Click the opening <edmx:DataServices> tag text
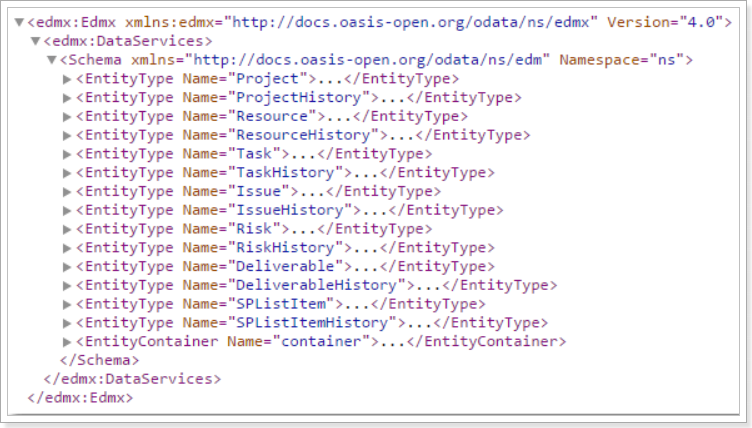This screenshot has width=752, height=428. (x=128, y=41)
